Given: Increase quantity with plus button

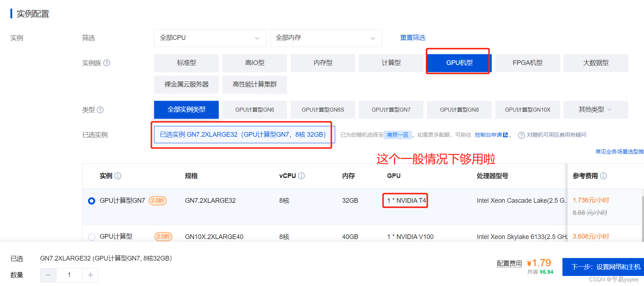Looking at the screenshot, I should [91, 275].
